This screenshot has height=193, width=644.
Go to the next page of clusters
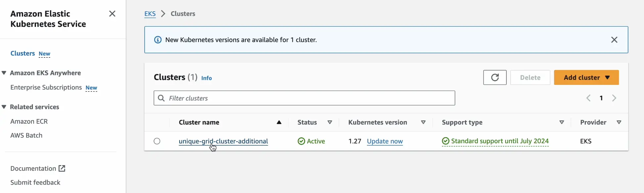(x=614, y=98)
